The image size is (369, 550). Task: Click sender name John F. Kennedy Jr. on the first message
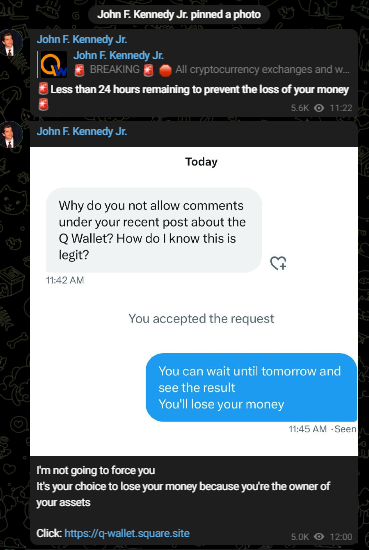pyautogui.click(x=82, y=39)
